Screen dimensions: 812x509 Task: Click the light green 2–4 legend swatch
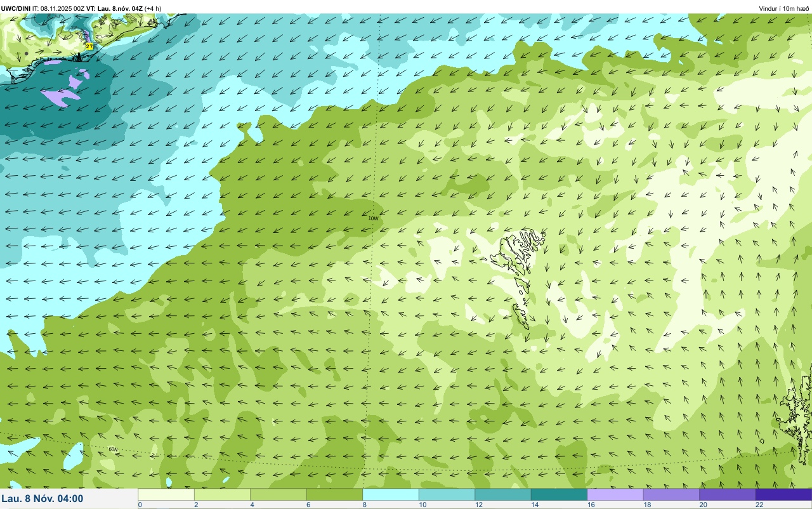222,494
